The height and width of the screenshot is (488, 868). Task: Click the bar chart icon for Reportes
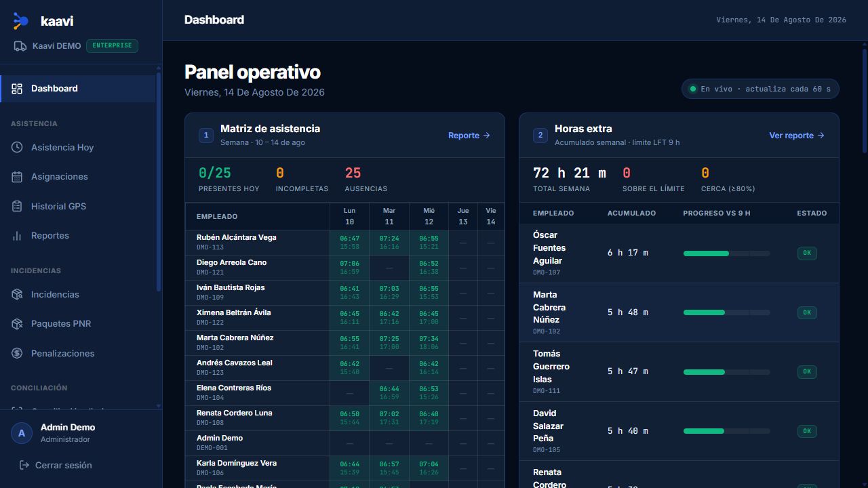(18, 236)
